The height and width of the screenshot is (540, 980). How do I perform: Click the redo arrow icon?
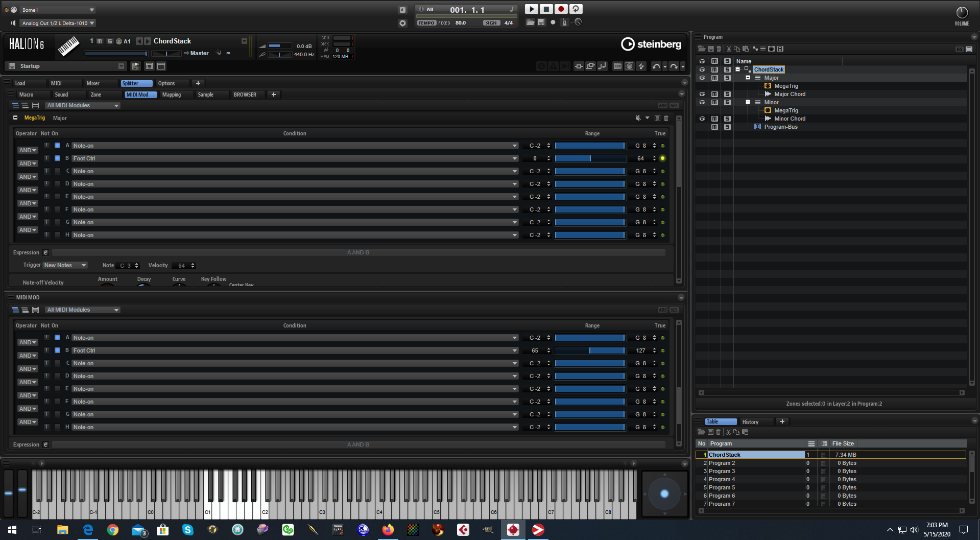coord(674,66)
